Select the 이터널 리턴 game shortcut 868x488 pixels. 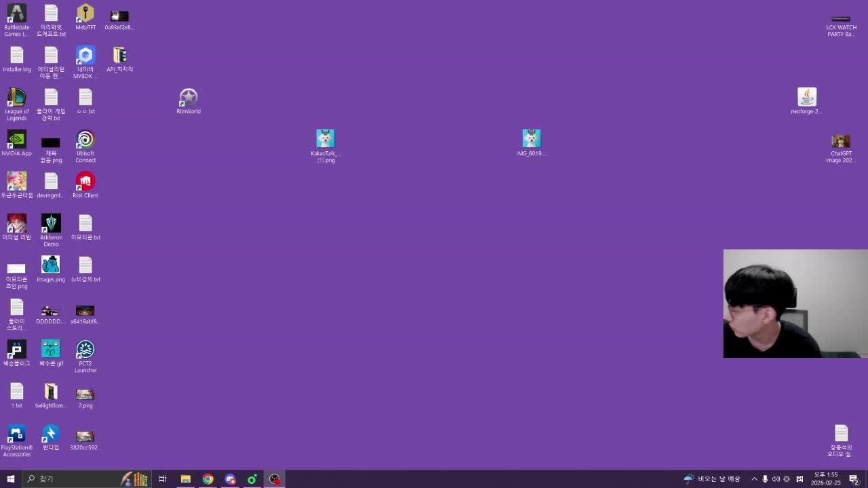point(16,227)
